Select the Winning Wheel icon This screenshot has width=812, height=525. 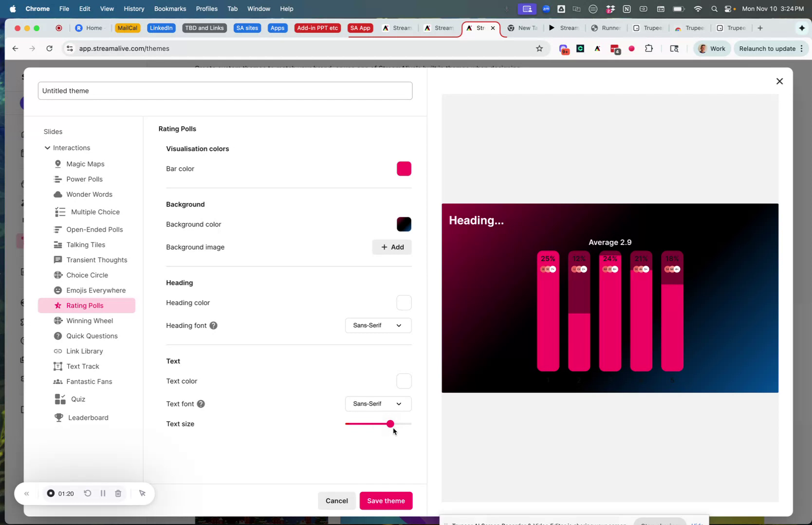[58, 321]
